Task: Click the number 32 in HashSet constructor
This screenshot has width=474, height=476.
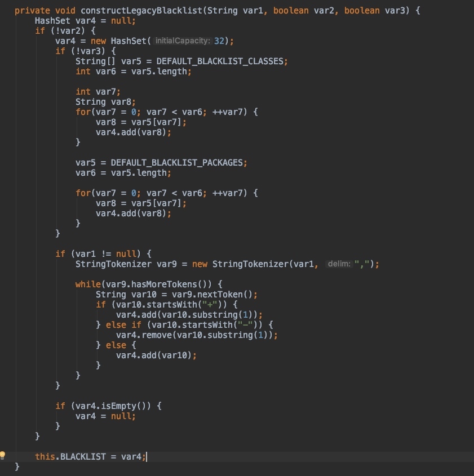Action: click(x=220, y=41)
